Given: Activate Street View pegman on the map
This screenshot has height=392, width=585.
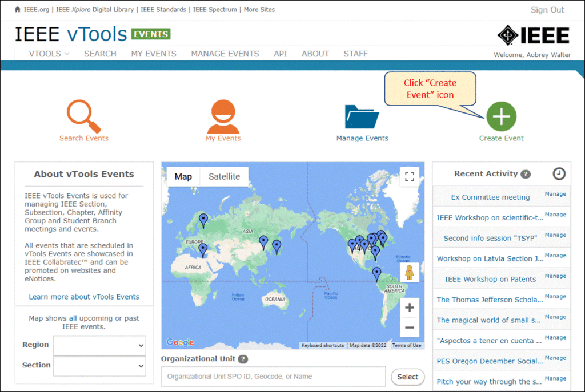Looking at the screenshot, I should click(x=410, y=272).
